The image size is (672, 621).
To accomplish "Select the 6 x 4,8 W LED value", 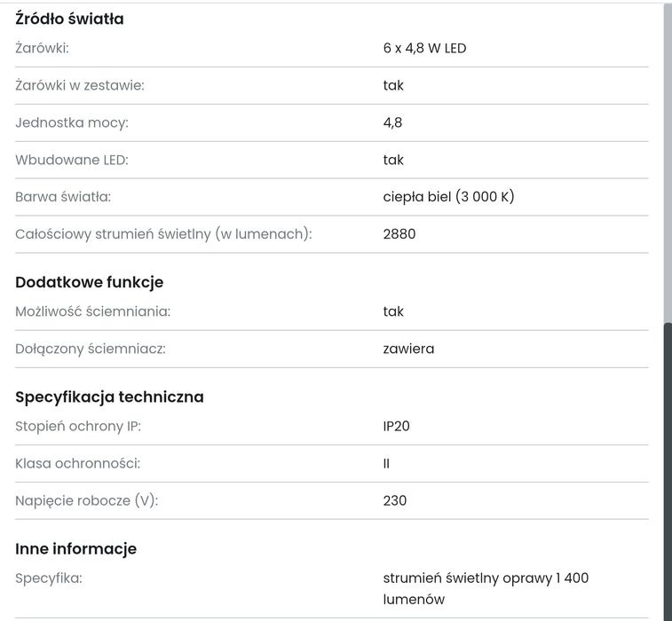I will 424,48.
